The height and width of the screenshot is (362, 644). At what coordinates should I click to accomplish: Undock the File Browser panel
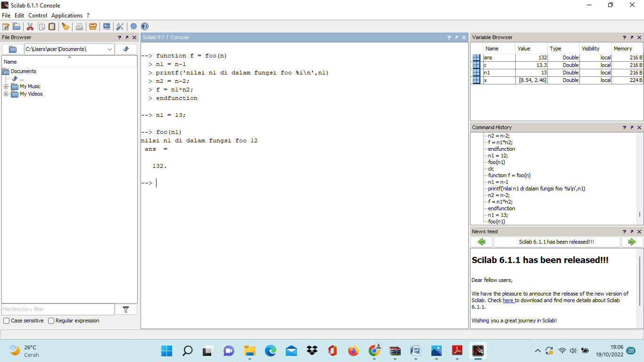pyautogui.click(x=127, y=37)
